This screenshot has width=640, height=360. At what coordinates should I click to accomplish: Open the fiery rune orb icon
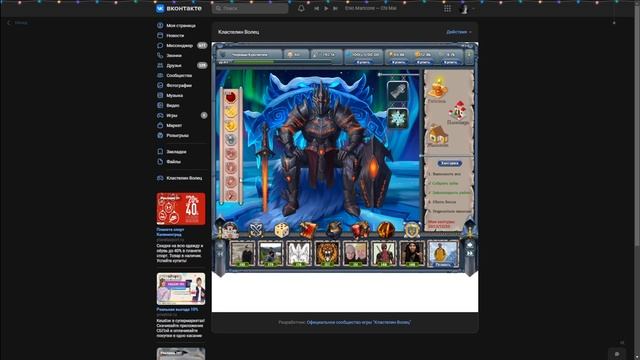[x=385, y=230]
